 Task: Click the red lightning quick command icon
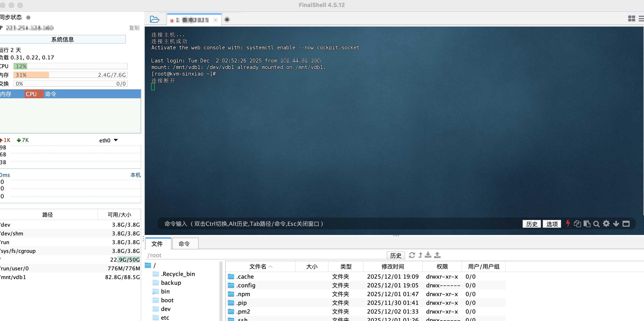[568, 223]
